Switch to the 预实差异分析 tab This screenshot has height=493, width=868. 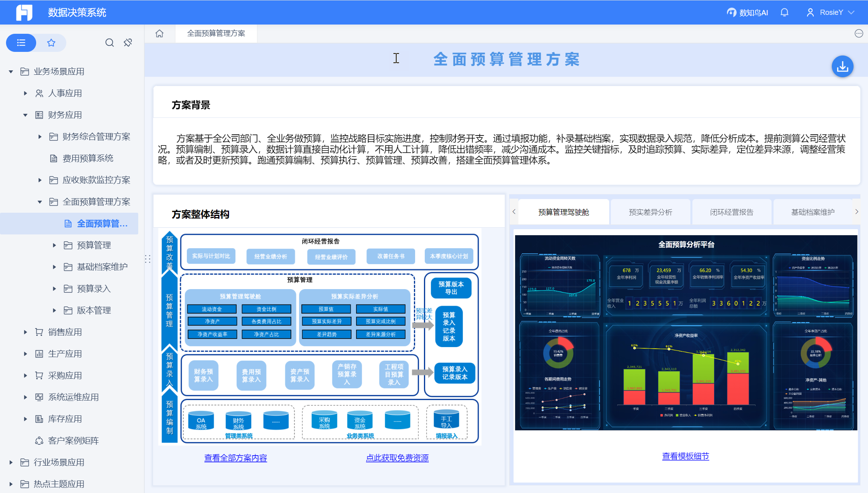tap(650, 212)
